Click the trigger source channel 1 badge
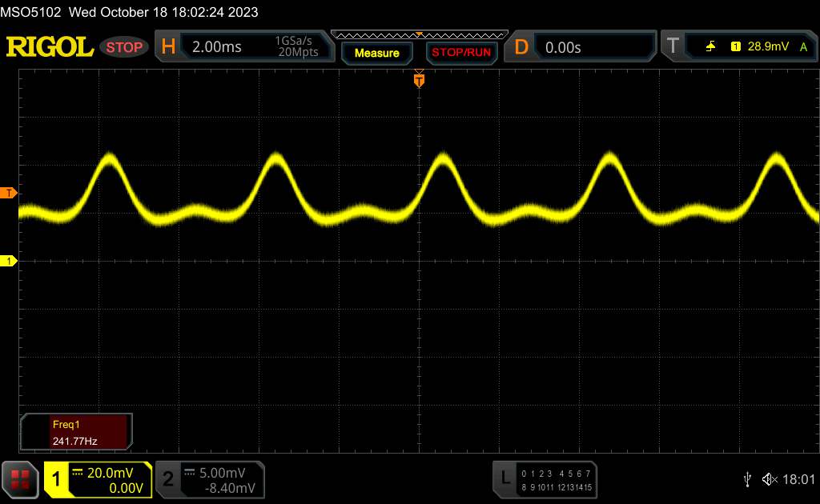 736,46
